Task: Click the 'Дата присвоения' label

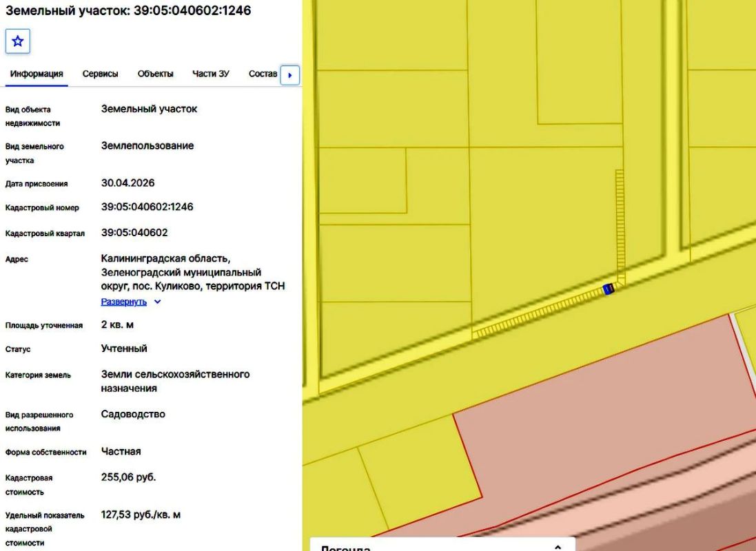Action: coord(37,184)
